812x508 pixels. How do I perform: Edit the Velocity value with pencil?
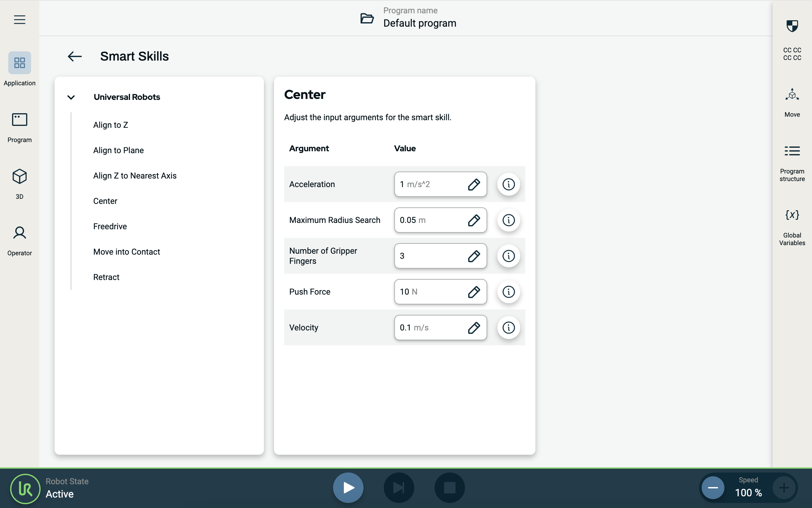[x=474, y=328]
